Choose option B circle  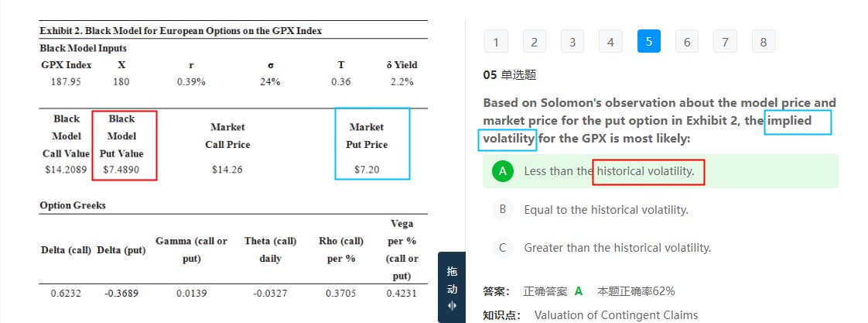503,209
